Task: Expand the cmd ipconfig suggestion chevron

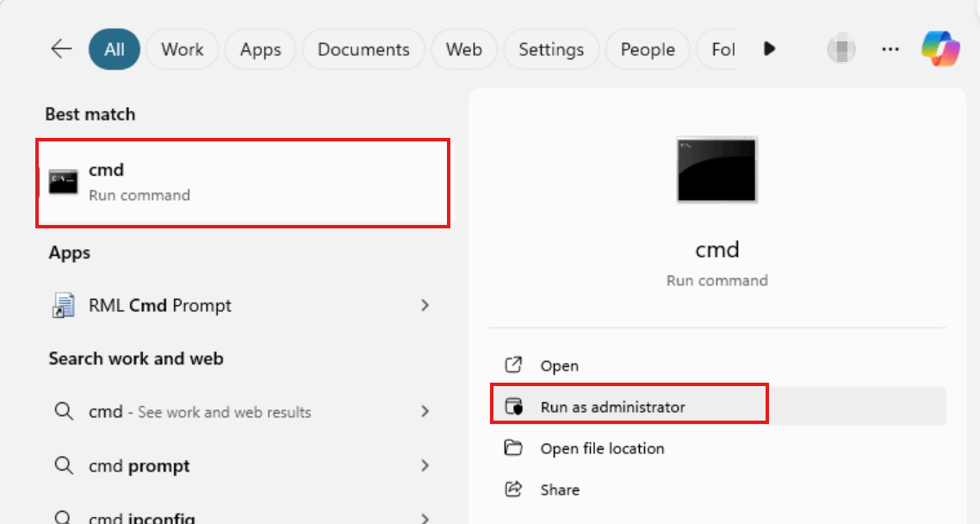Action: pyautogui.click(x=425, y=518)
